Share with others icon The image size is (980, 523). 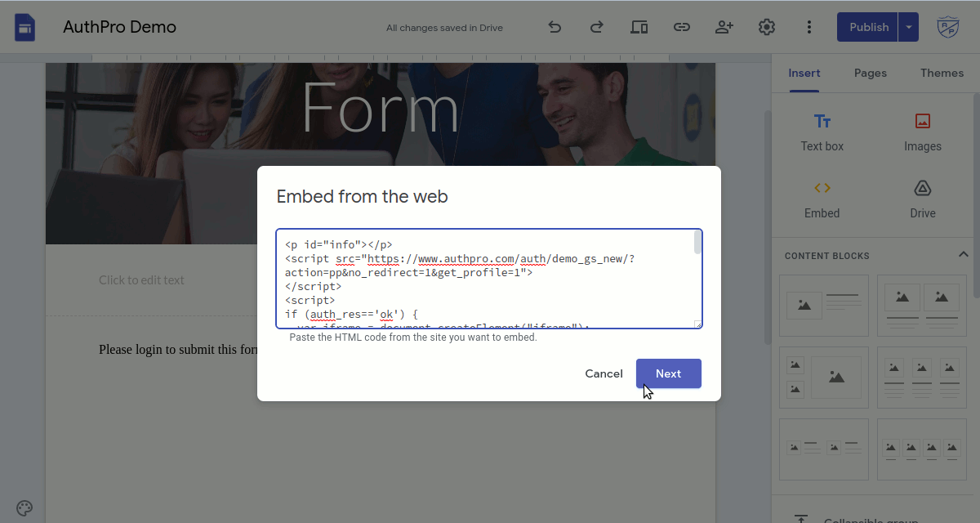(x=724, y=27)
